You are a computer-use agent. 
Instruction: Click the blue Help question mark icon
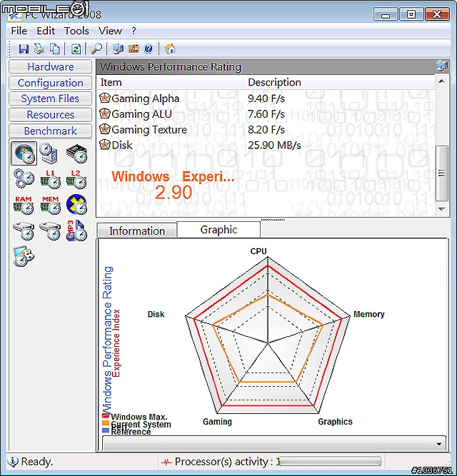point(149,49)
